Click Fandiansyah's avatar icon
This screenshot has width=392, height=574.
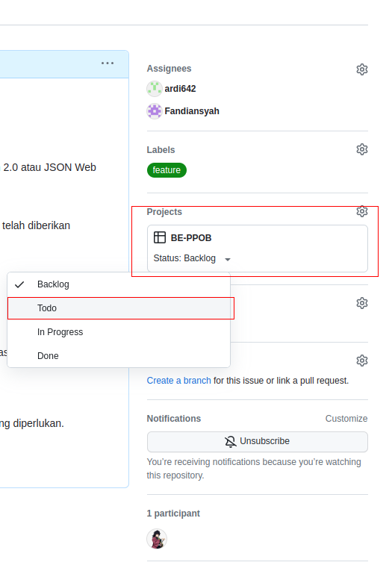coord(155,111)
